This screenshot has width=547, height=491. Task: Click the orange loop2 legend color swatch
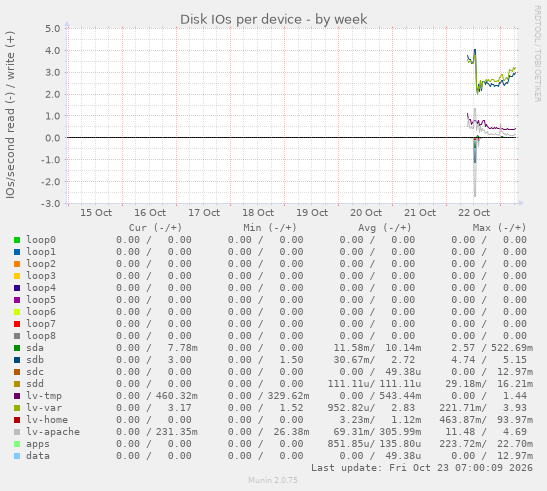[x=17, y=264]
